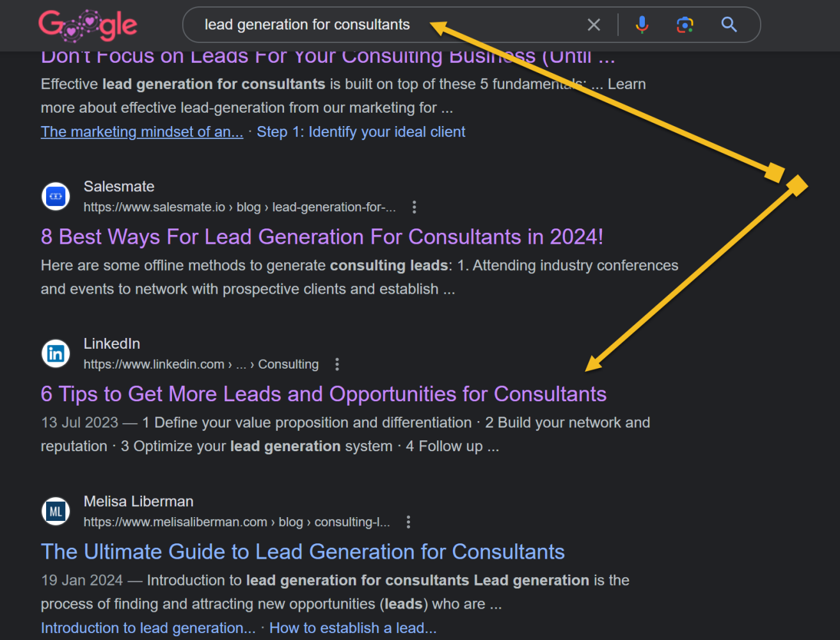Open the three-dot menu for Melisa Liberman result

pos(409,522)
